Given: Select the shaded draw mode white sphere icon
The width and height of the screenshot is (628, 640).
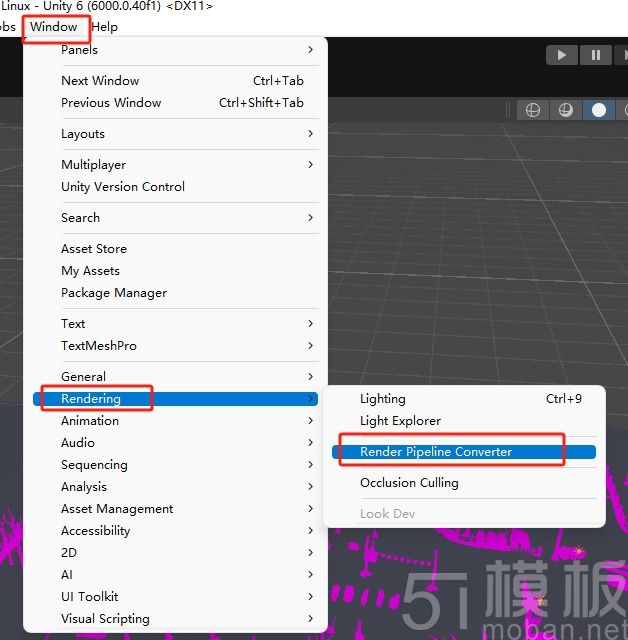Looking at the screenshot, I should (x=599, y=110).
